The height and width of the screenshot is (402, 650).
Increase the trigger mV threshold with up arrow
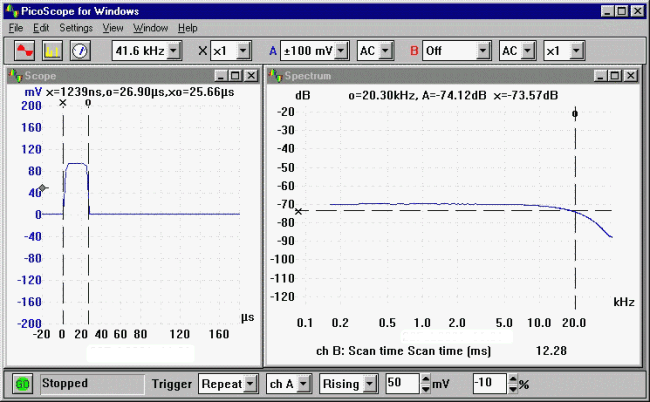(x=426, y=379)
